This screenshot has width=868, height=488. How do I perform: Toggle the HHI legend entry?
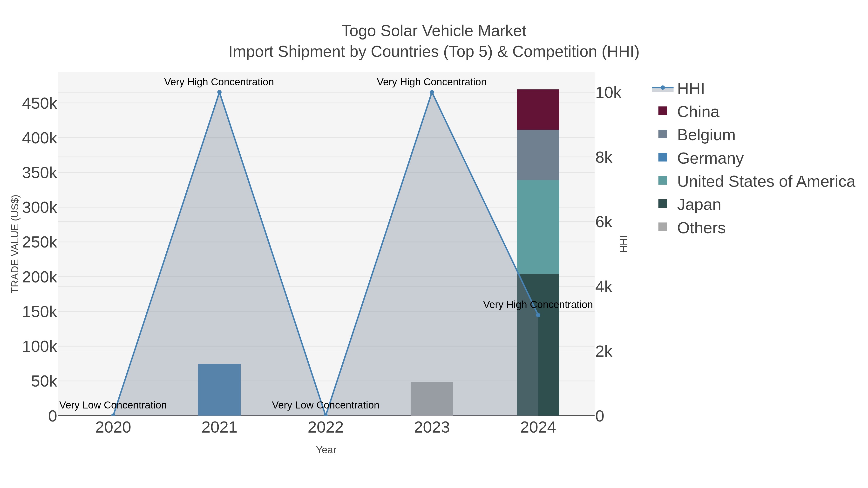coord(678,89)
